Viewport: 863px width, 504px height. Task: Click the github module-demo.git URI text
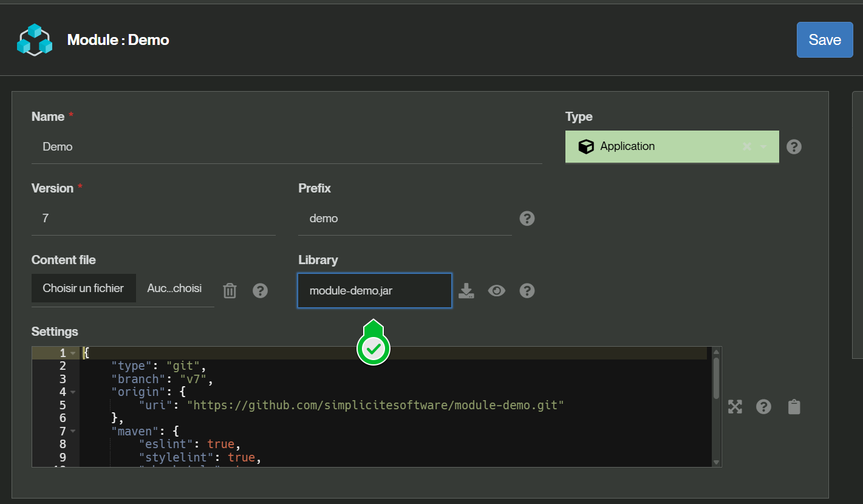[x=376, y=405]
